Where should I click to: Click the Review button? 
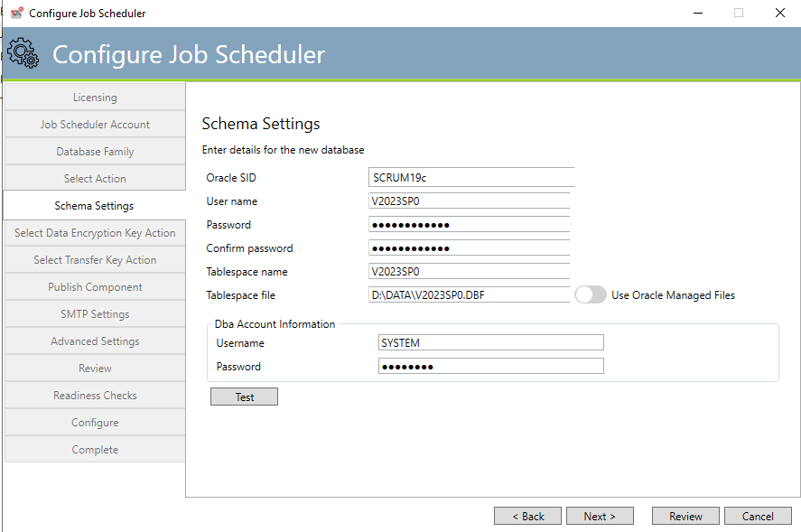click(x=685, y=516)
